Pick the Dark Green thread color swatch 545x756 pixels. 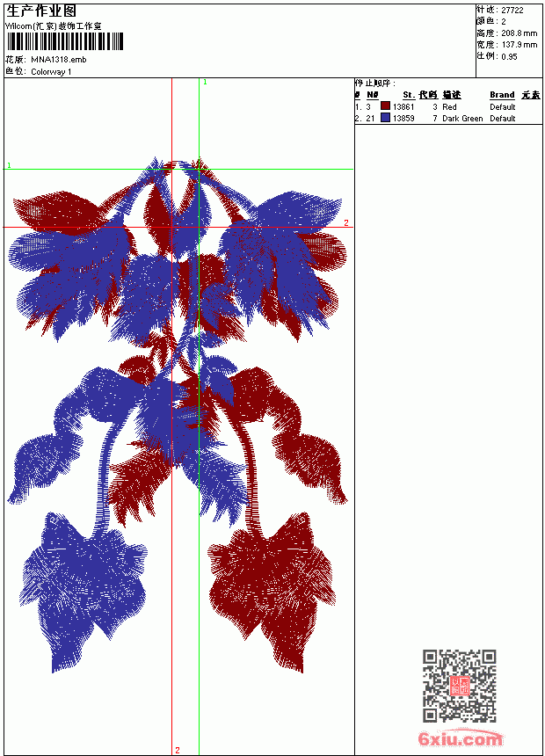pos(385,118)
